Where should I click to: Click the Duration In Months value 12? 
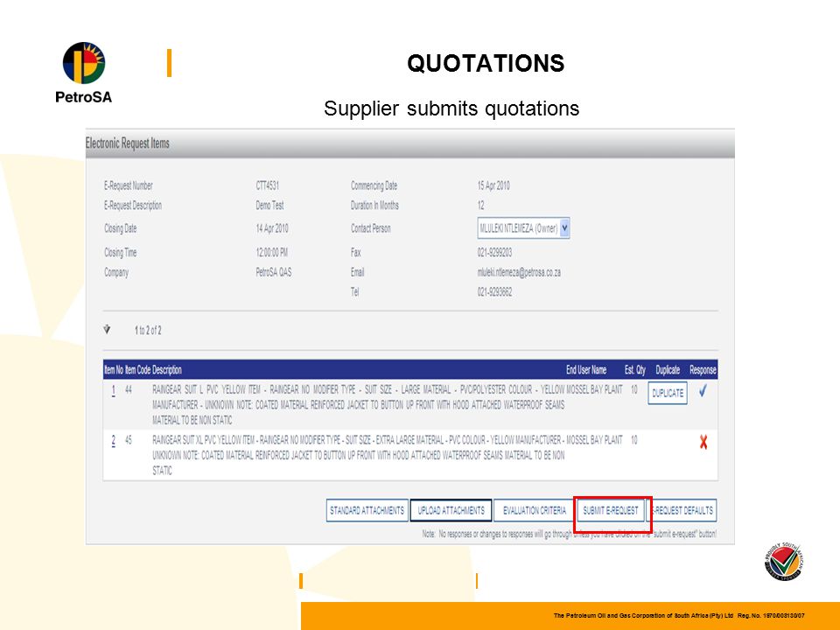(x=480, y=205)
